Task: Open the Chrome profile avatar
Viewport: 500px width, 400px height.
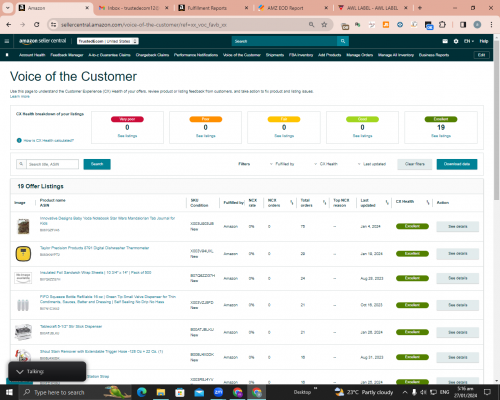Action: point(477,25)
